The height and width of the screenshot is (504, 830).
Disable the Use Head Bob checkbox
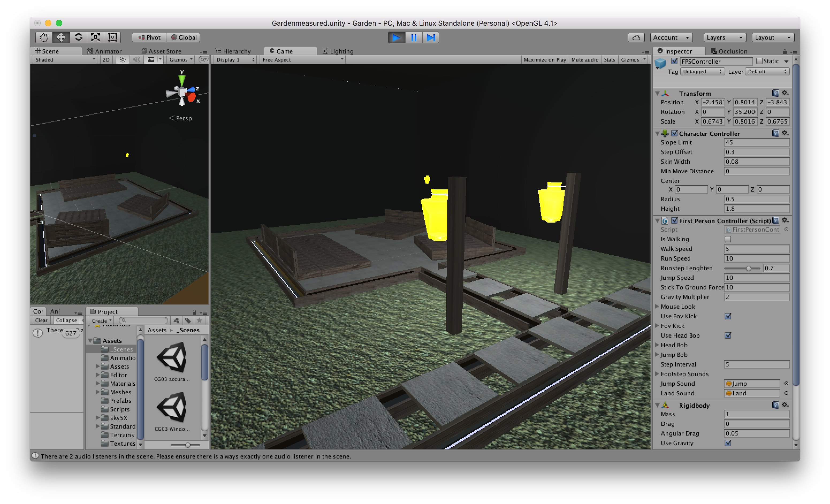pos(728,335)
